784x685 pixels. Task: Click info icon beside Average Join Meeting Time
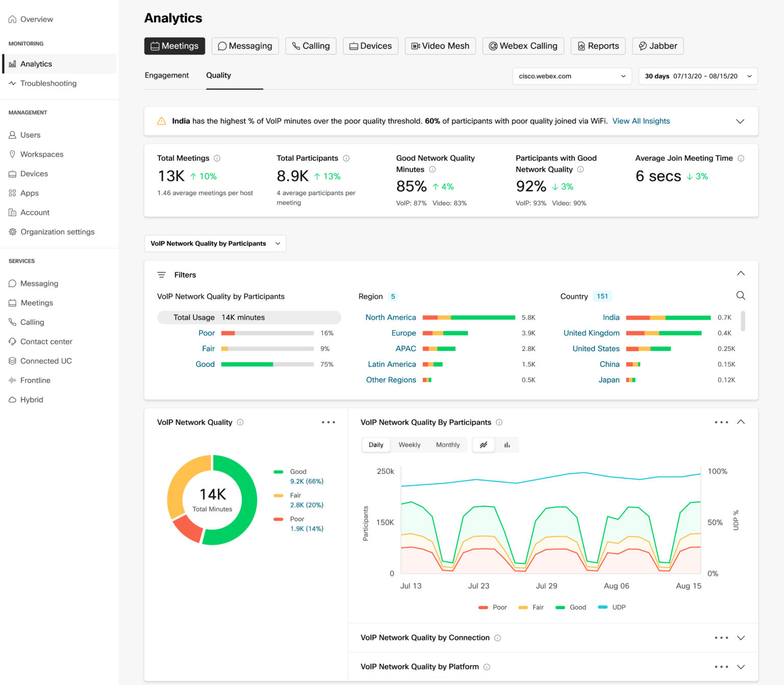tap(741, 159)
